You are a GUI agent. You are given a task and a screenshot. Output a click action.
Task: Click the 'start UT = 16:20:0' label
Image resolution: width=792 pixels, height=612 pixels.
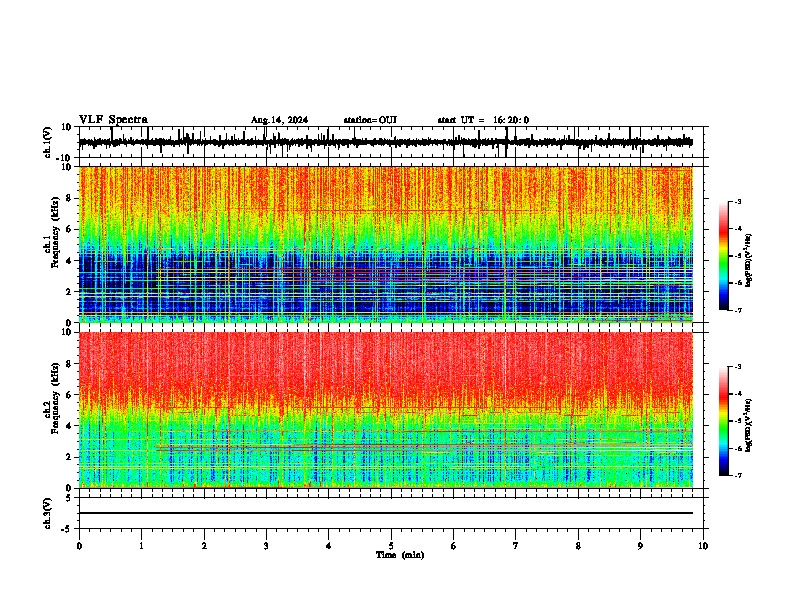[x=483, y=120]
